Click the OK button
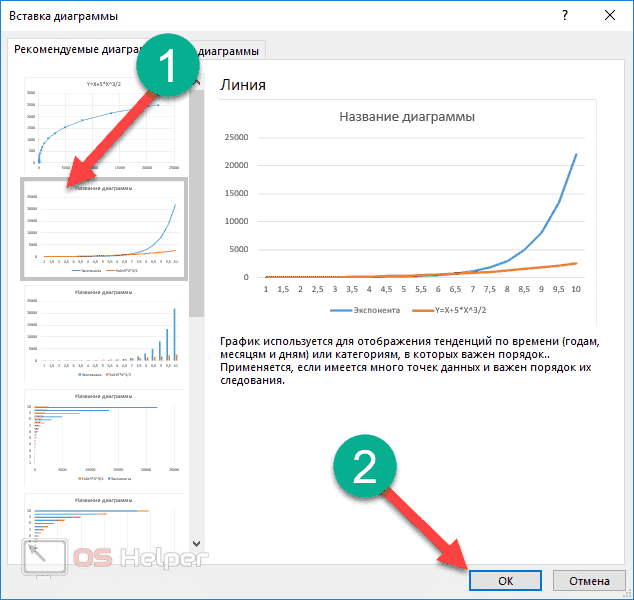This screenshot has width=634, height=600. click(505, 581)
